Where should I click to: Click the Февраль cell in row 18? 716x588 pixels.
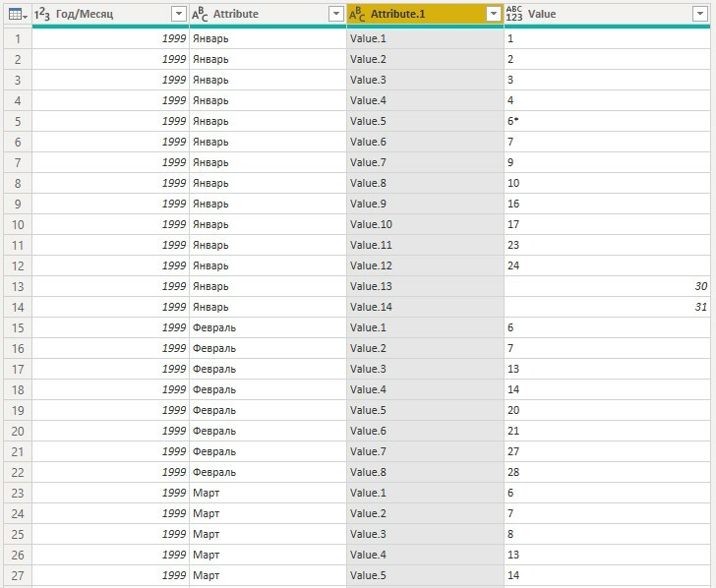(x=268, y=389)
